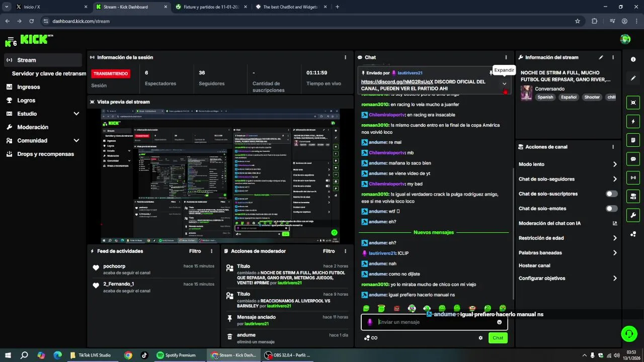Click the points infinity icon below message box
The height and width of the screenshot is (362, 644).
click(371, 338)
